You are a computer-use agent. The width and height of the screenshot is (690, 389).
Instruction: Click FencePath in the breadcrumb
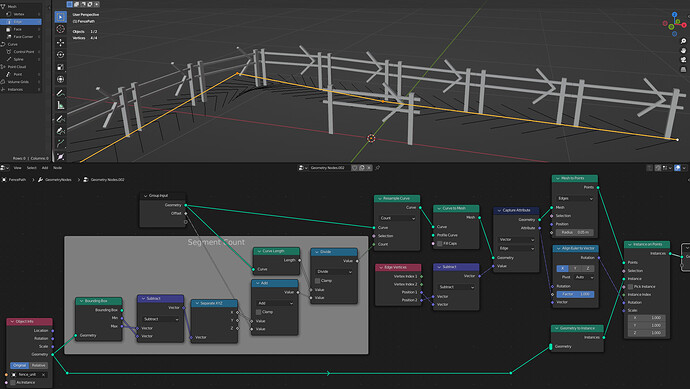[x=17, y=180]
